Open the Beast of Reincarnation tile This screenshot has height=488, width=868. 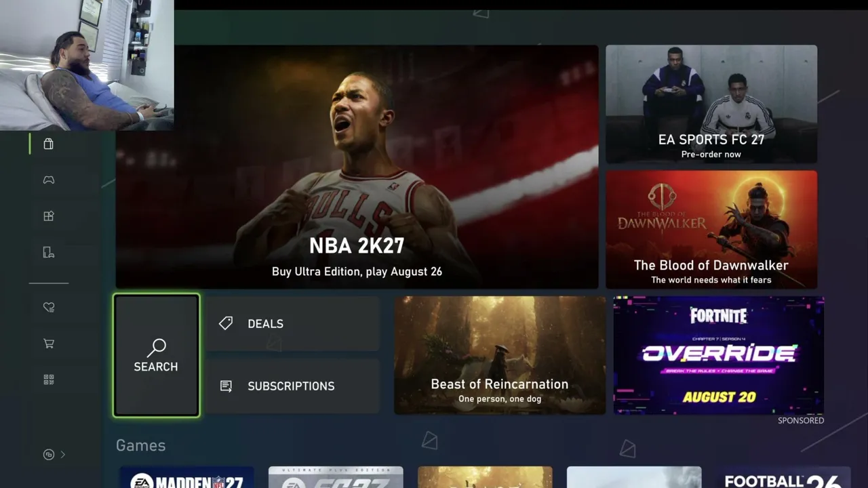pos(500,355)
